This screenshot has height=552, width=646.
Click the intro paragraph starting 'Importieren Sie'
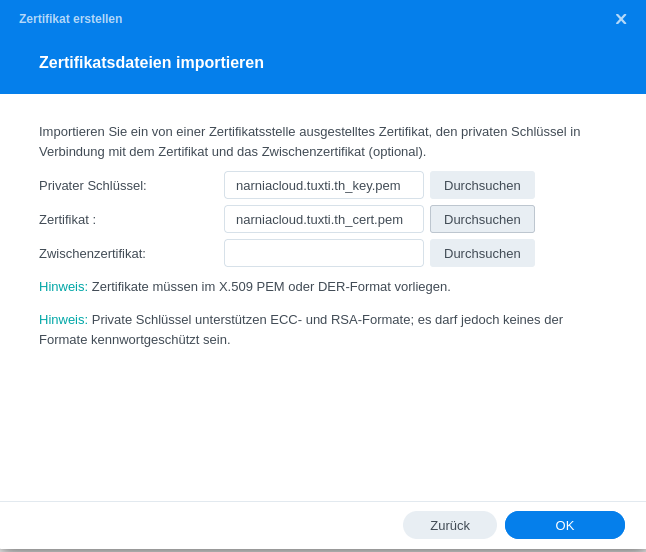[x=309, y=141]
